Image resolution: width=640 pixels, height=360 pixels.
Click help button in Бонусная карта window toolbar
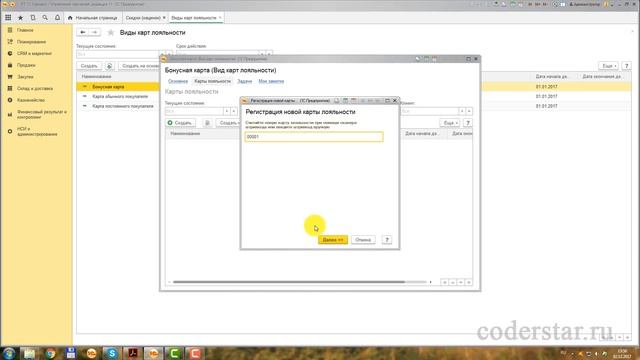click(x=468, y=123)
